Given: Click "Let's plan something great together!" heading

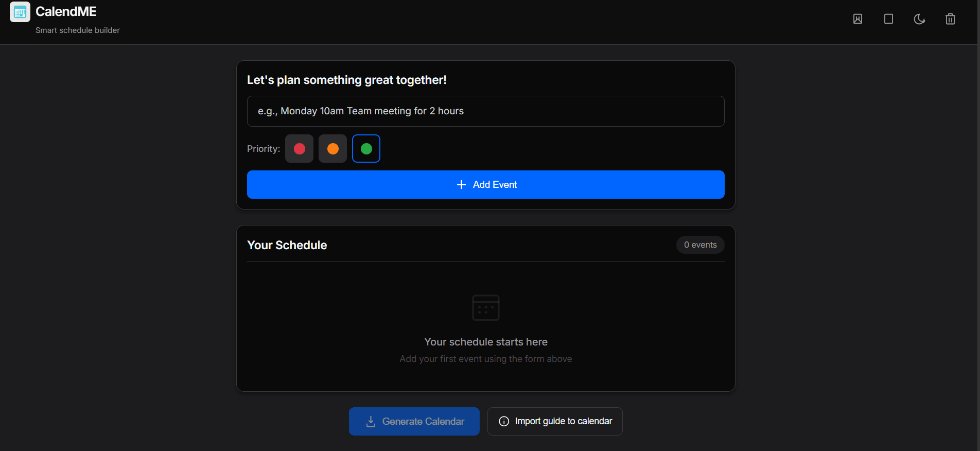Looking at the screenshot, I should (347, 80).
